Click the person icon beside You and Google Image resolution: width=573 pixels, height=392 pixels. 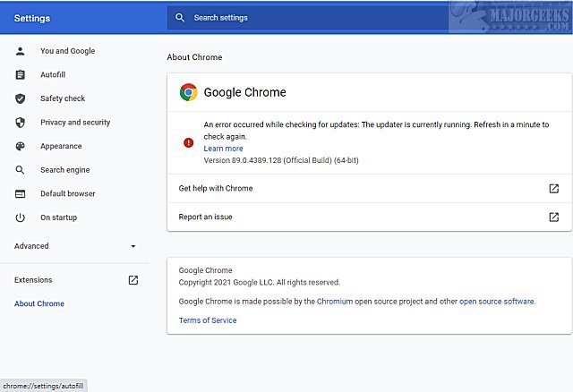pos(20,51)
